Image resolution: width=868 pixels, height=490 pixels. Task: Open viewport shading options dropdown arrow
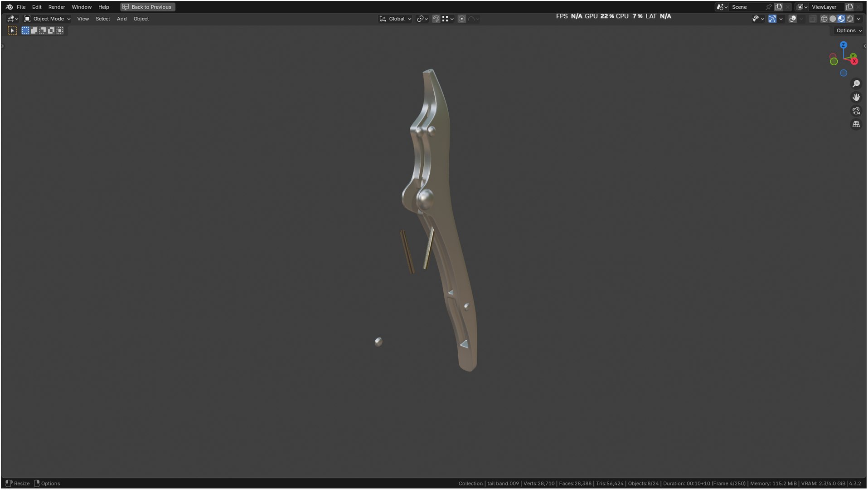[858, 19]
